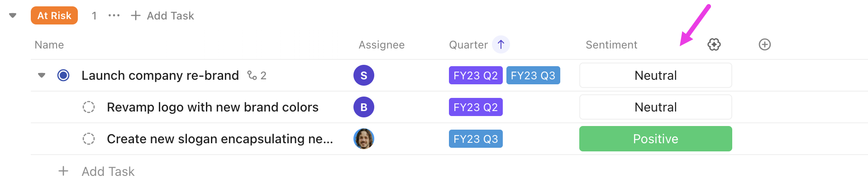Open the subtask count icon on Launch company re-brand

click(x=257, y=75)
